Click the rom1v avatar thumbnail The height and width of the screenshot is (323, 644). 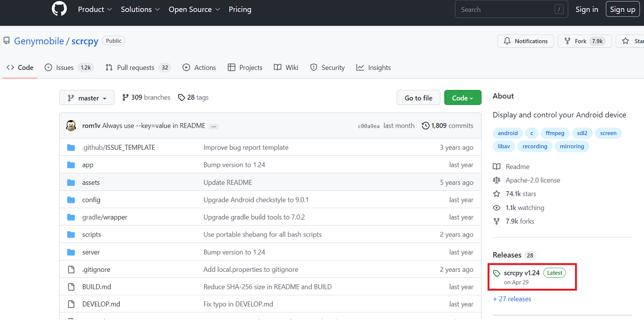pos(71,126)
